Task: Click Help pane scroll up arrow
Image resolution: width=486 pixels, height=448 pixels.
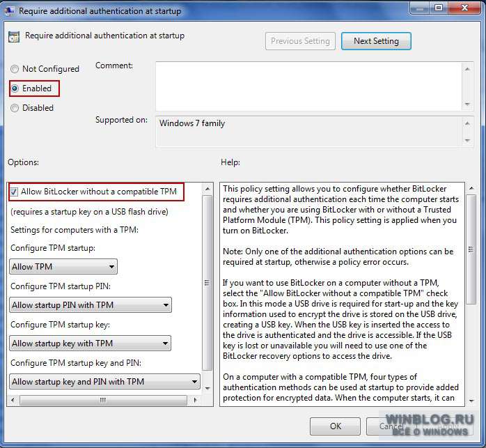Action: [471, 188]
